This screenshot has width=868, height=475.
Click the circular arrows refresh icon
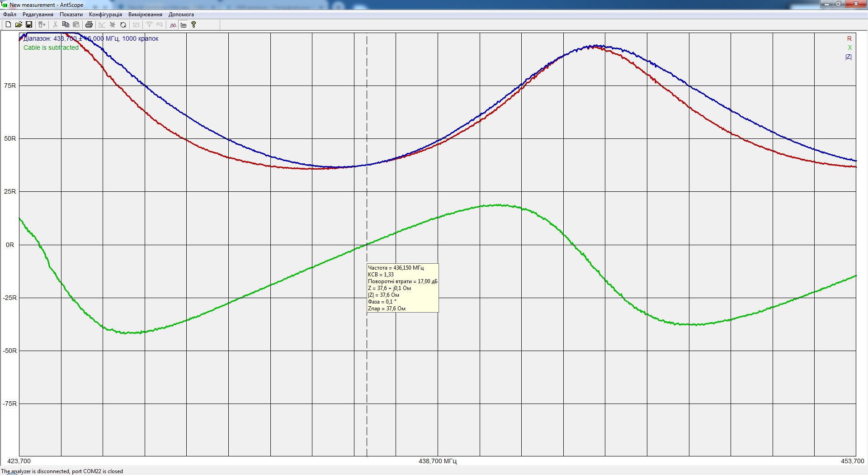pos(123,25)
